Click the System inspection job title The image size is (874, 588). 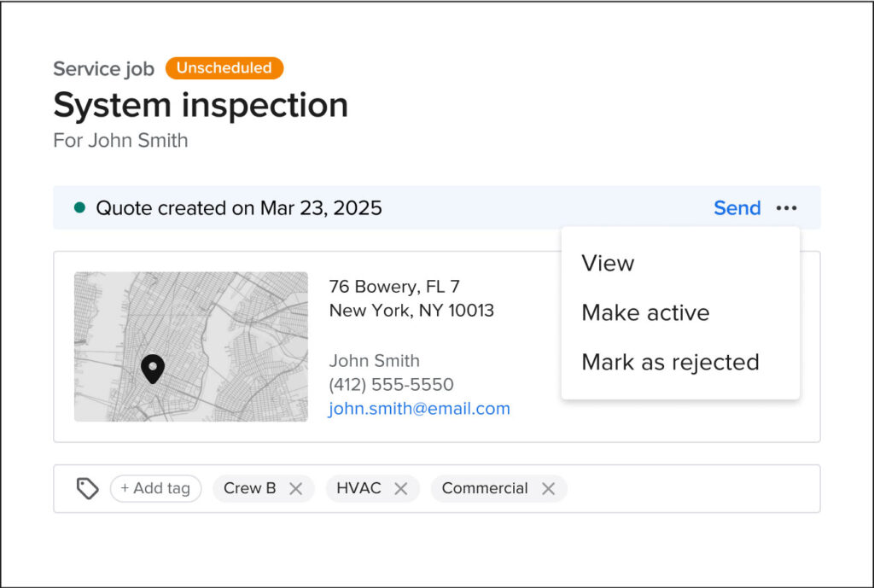pos(201,104)
